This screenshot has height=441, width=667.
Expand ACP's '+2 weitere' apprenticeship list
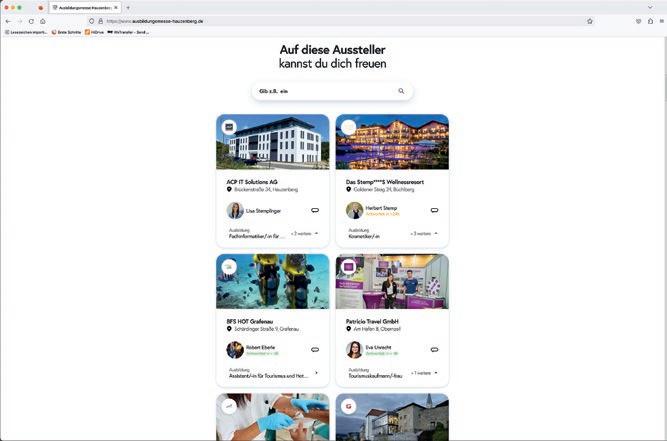(305, 233)
